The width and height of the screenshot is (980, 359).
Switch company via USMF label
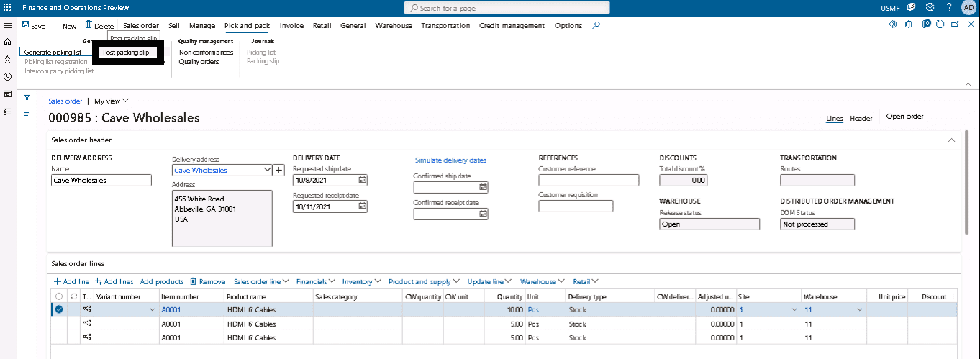pos(889,8)
